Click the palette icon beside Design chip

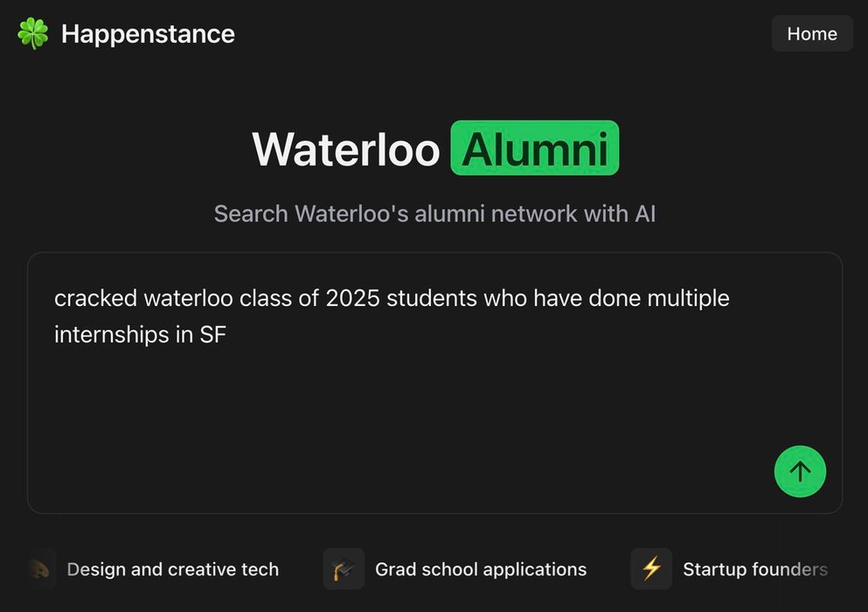coord(39,569)
